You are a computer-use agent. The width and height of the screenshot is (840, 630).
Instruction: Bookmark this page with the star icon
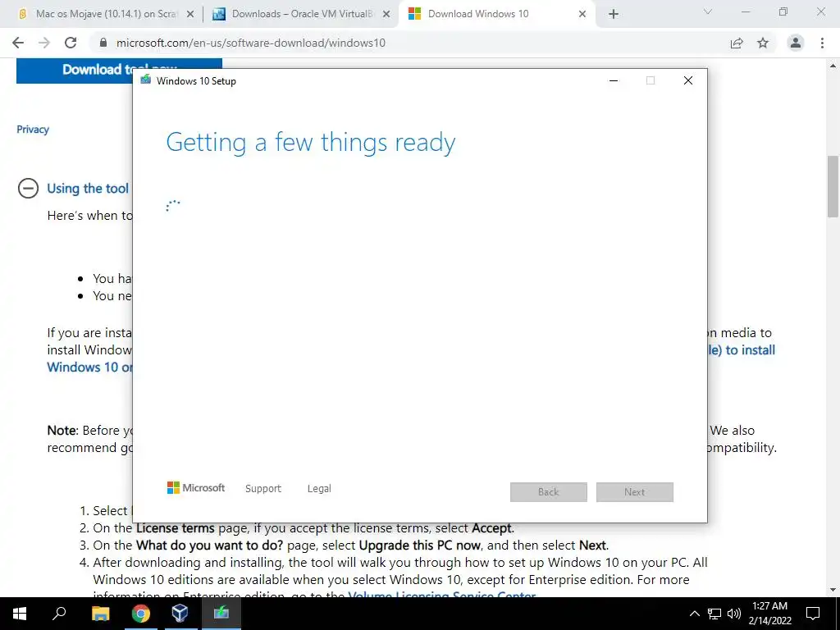(763, 43)
